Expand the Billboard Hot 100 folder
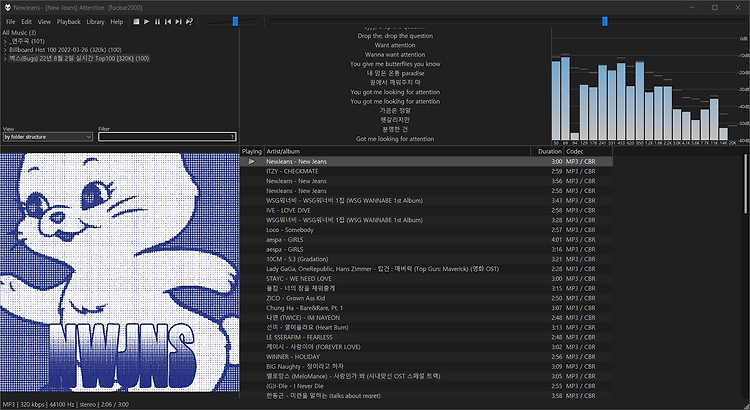Screen dimensions: 750x410 click(x=5, y=50)
